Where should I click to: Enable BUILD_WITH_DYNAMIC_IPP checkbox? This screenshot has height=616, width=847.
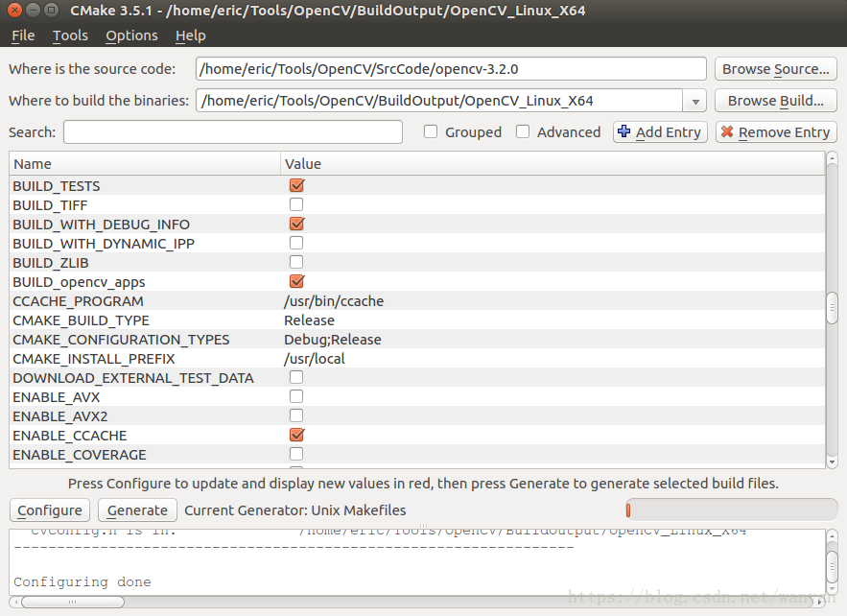tap(296, 243)
